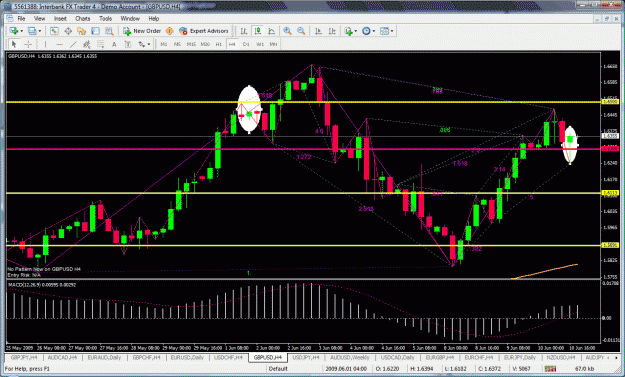
Task: Click the connection status bars icon
Action: click(x=550, y=369)
